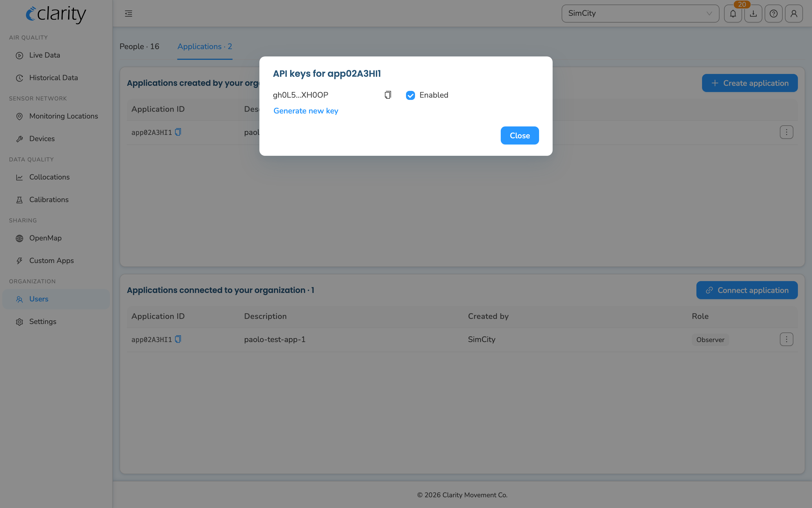Click Generate new key link
The width and height of the screenshot is (812, 508).
306,111
